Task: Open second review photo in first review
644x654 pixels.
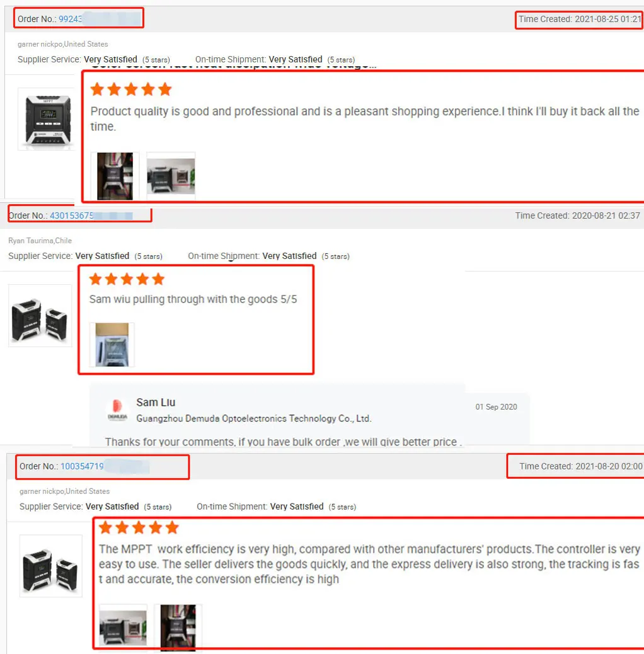Action: tap(171, 176)
